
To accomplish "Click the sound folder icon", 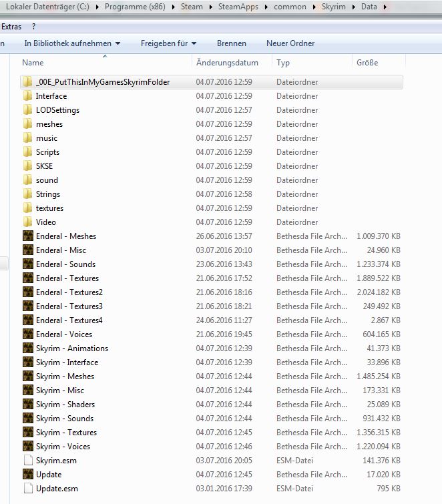I will pos(28,180).
